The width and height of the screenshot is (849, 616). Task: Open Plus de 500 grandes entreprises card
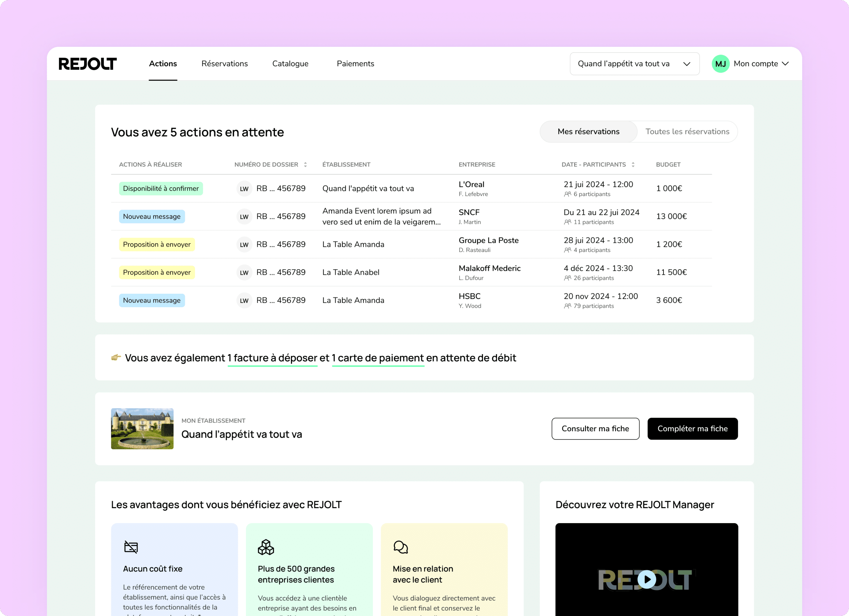(x=309, y=569)
